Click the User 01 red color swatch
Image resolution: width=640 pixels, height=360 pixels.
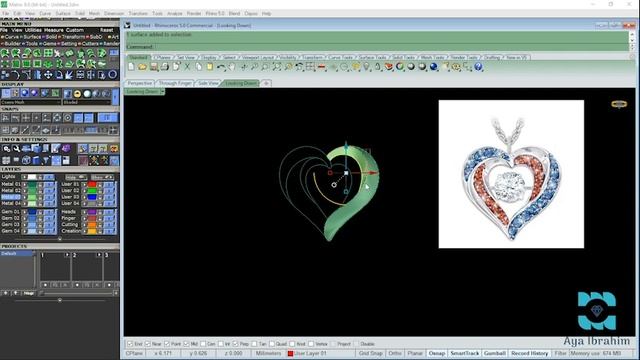click(x=92, y=184)
